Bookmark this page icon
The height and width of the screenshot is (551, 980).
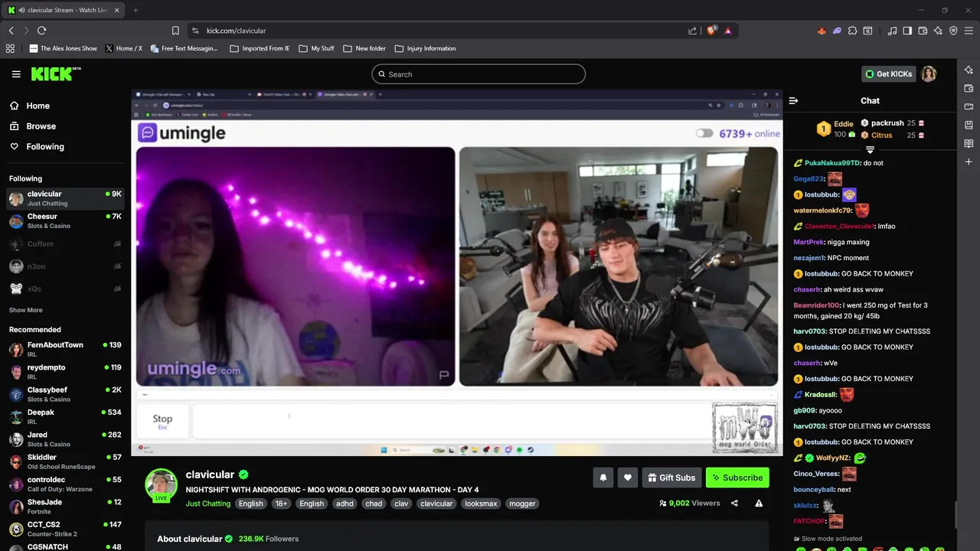pyautogui.click(x=175, y=31)
